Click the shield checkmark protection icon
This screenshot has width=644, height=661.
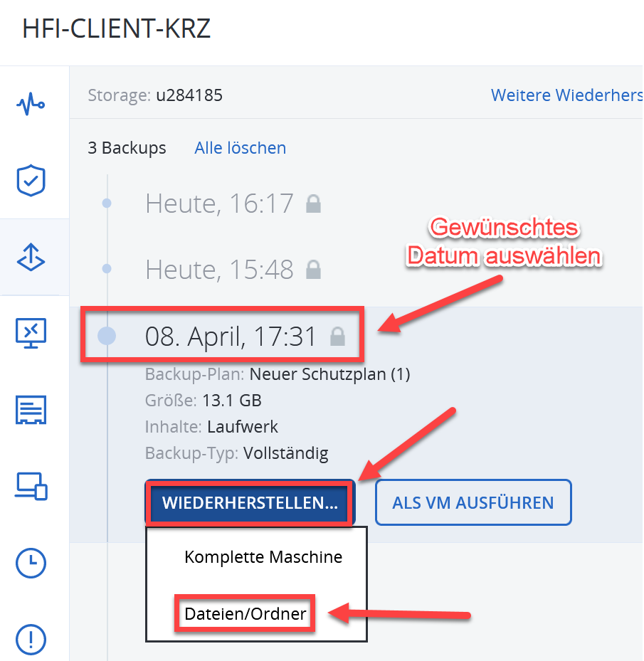point(31,181)
